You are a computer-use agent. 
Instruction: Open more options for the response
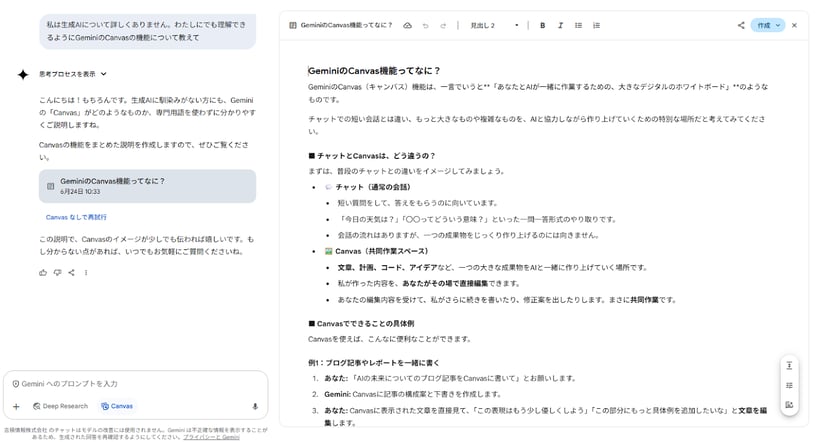pyautogui.click(x=86, y=272)
